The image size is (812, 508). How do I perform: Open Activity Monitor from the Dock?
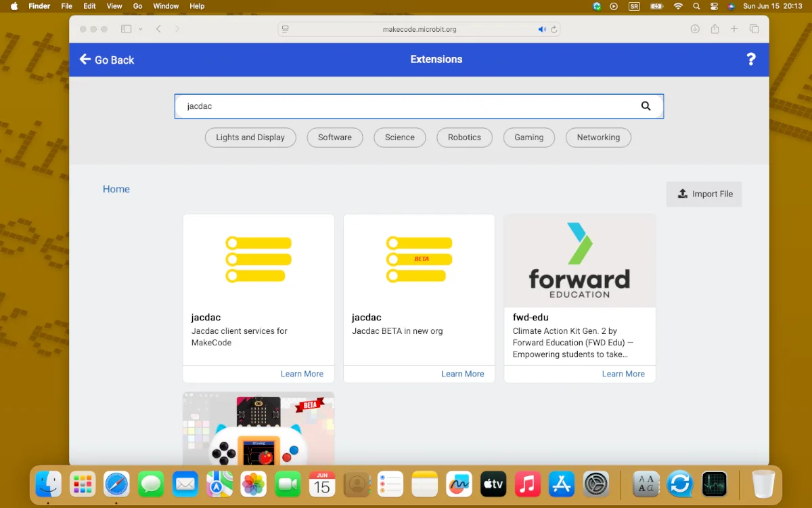point(715,484)
